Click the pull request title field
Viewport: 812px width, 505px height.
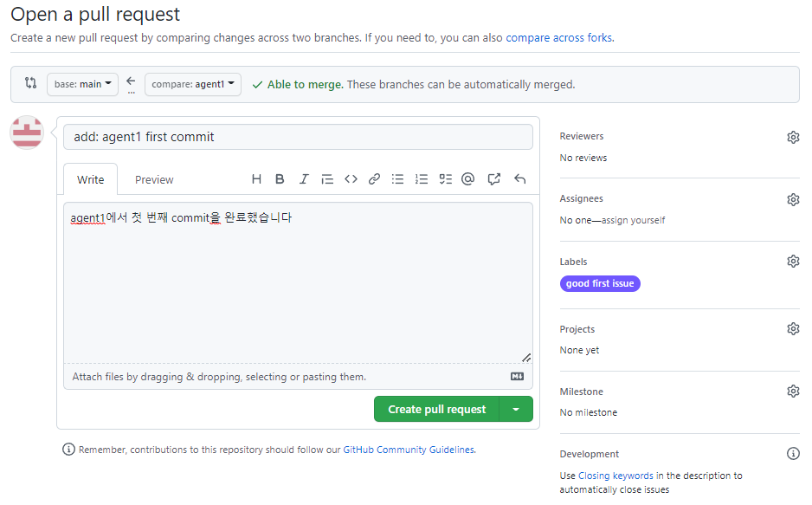298,137
